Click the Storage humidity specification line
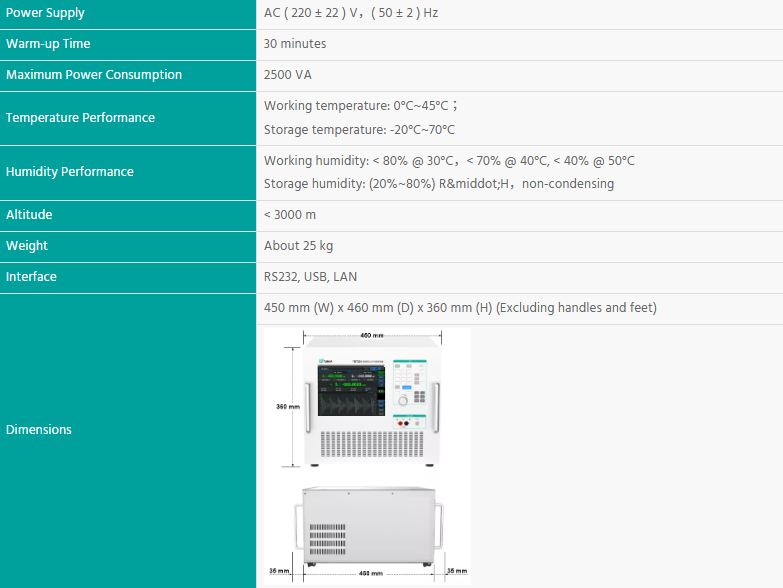The height and width of the screenshot is (588, 783). pos(438,184)
